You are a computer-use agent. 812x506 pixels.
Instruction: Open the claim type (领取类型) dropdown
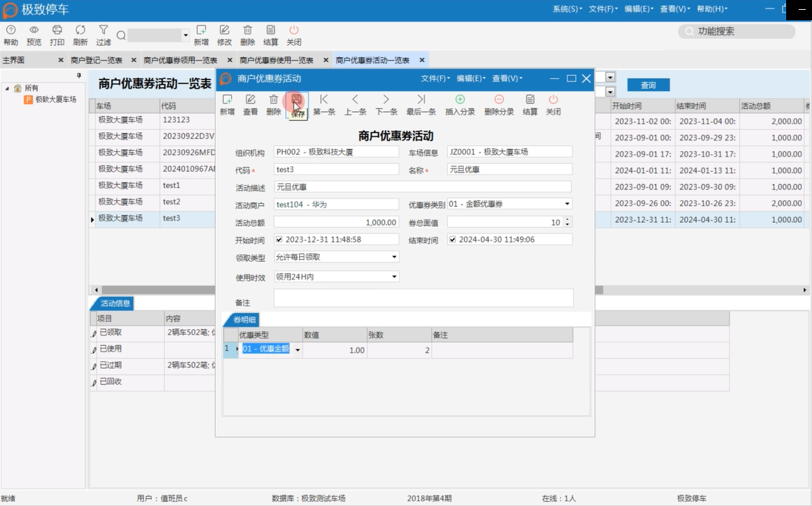[394, 257]
